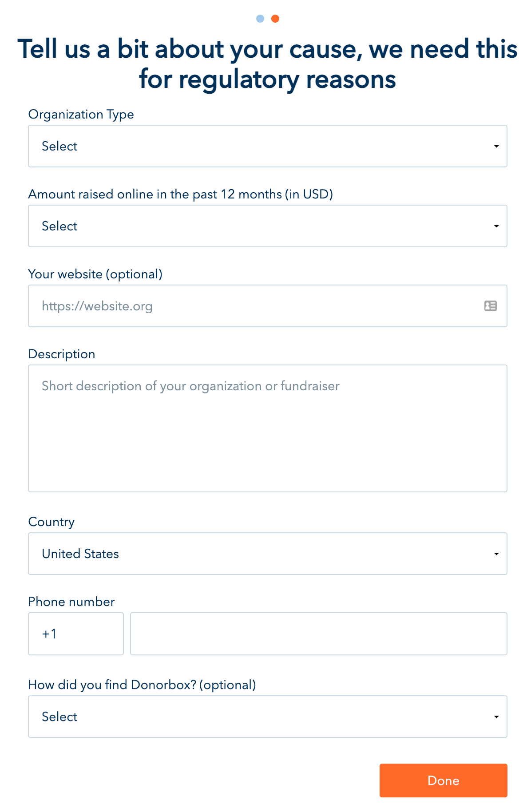Expand the How did you find Donorbox dropdown
The height and width of the screenshot is (812, 531).
pos(267,717)
